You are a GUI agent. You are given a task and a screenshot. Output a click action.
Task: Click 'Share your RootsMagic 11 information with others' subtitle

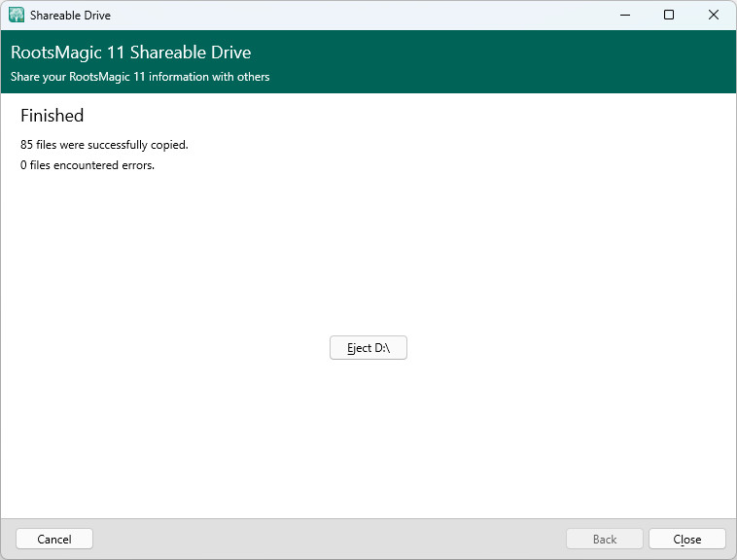click(x=140, y=77)
